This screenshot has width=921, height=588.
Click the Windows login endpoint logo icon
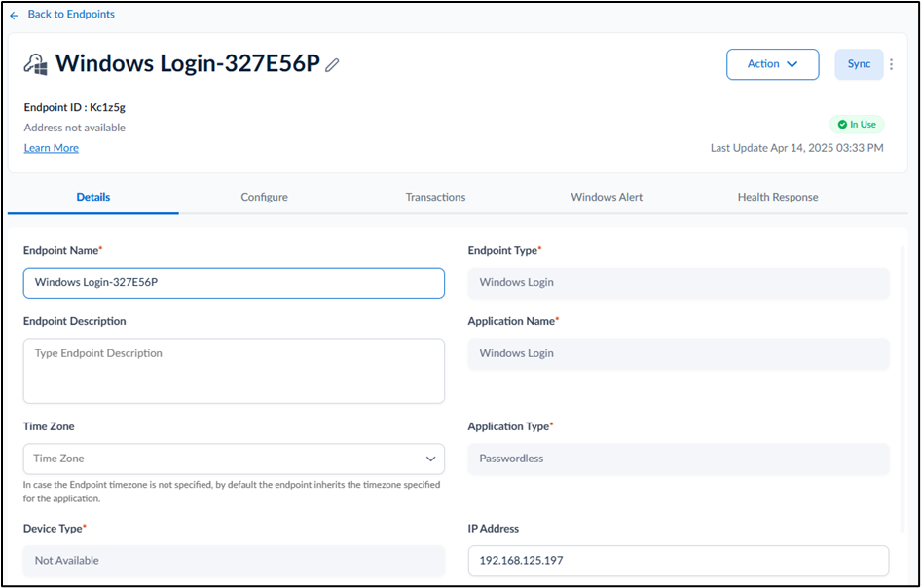(36, 64)
